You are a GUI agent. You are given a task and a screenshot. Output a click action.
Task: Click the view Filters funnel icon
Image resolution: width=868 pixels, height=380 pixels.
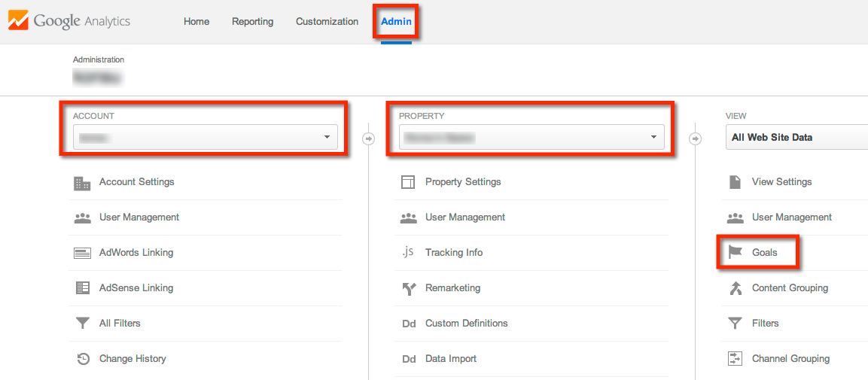click(x=735, y=324)
